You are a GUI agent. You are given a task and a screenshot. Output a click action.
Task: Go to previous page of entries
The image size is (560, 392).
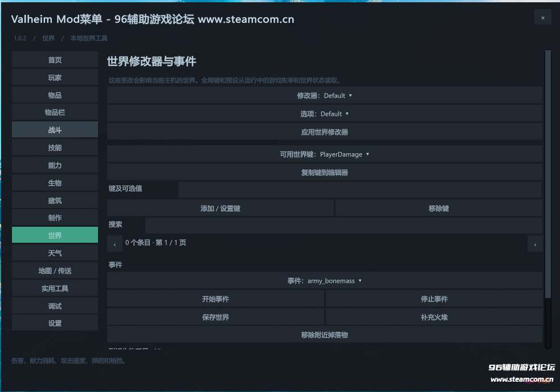[x=115, y=244]
